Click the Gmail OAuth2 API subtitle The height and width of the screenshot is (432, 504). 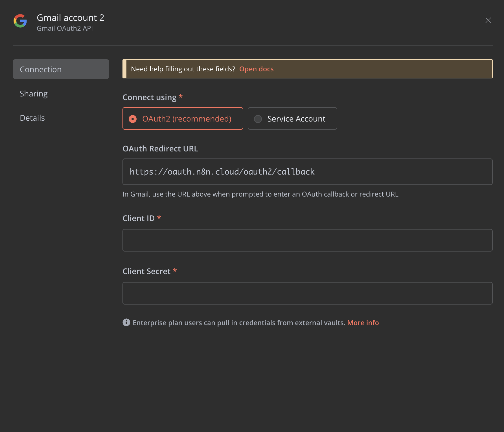65,28
